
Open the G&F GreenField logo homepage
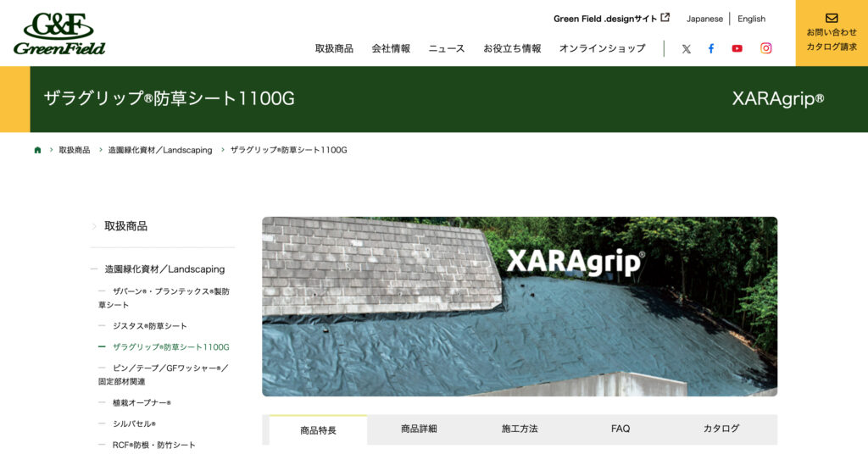click(x=59, y=34)
